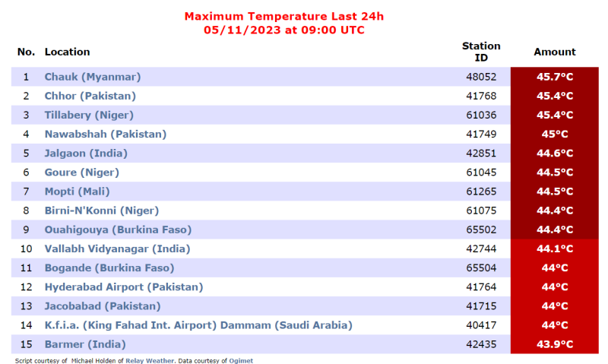
Task: Click Hyderabad Airport (Pakistan) link
Action: 124,286
